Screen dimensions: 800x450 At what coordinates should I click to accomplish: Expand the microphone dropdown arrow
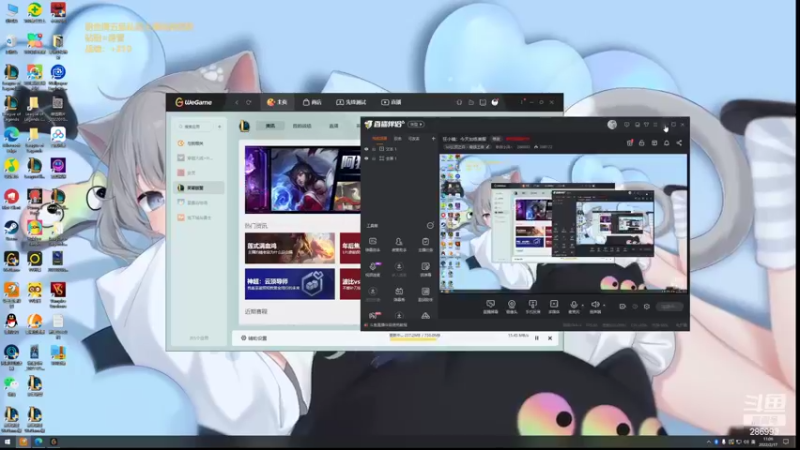click(x=583, y=305)
